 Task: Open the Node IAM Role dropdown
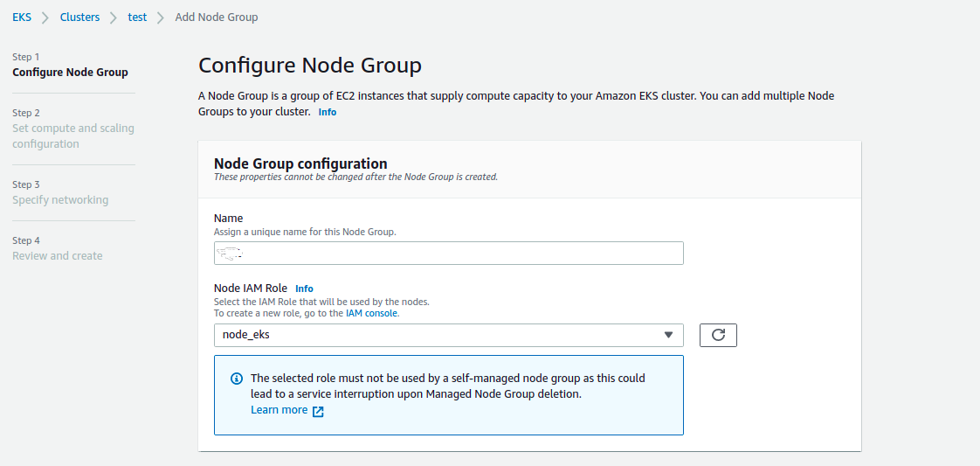[x=449, y=335]
